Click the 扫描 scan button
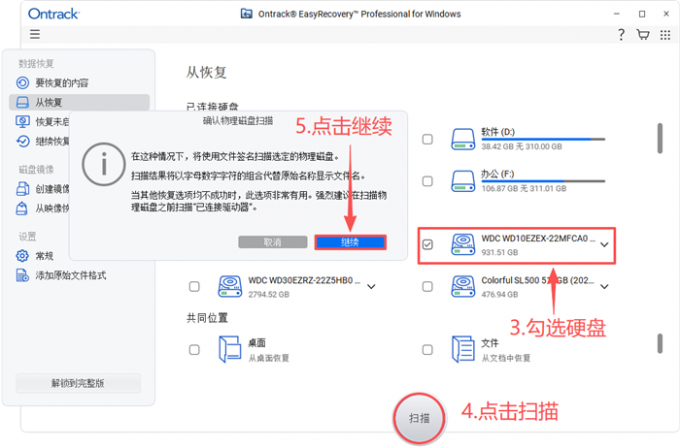 click(x=419, y=418)
